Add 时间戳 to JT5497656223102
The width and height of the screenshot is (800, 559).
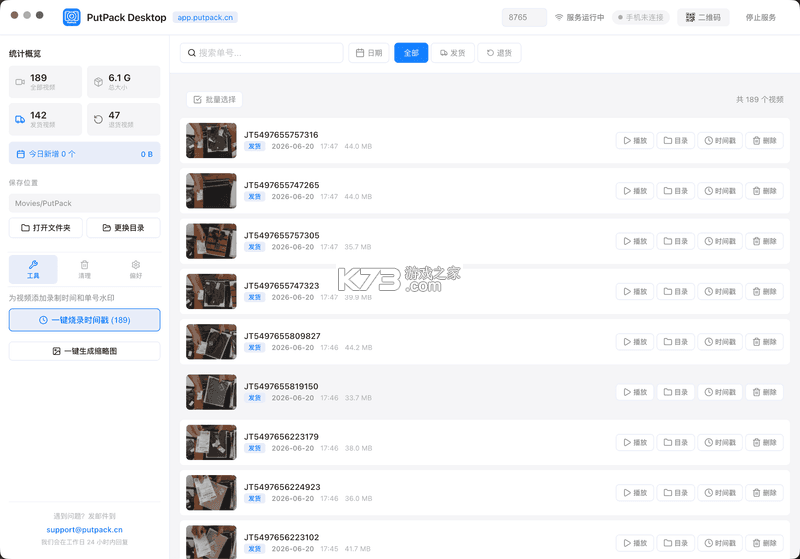click(720, 543)
